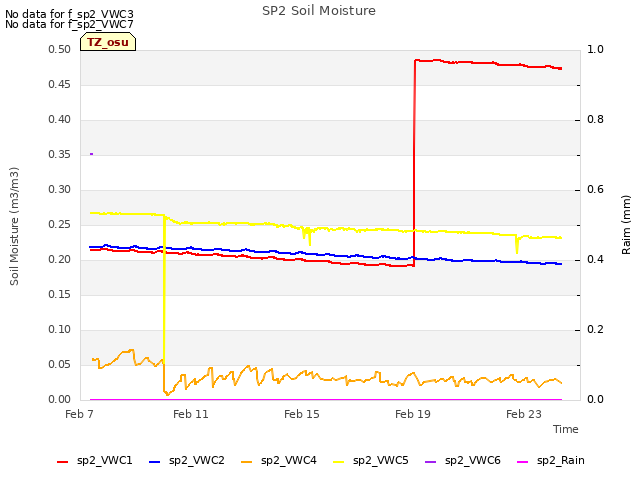
Task: Click the blue sp2_VWC2 legend swatch
Action: click(x=154, y=462)
